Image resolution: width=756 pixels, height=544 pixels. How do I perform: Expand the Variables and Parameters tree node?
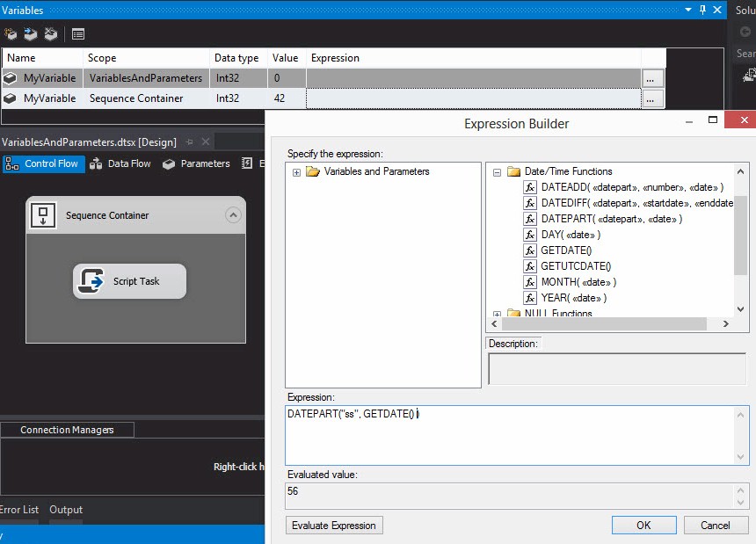tap(296, 172)
